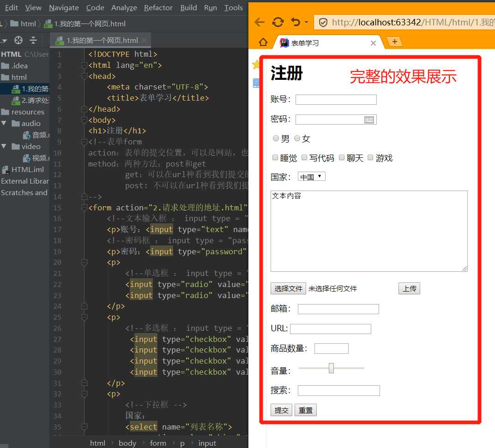Click the favorites star icon in browser sidebar
495x448 pixels.
pos(256,65)
